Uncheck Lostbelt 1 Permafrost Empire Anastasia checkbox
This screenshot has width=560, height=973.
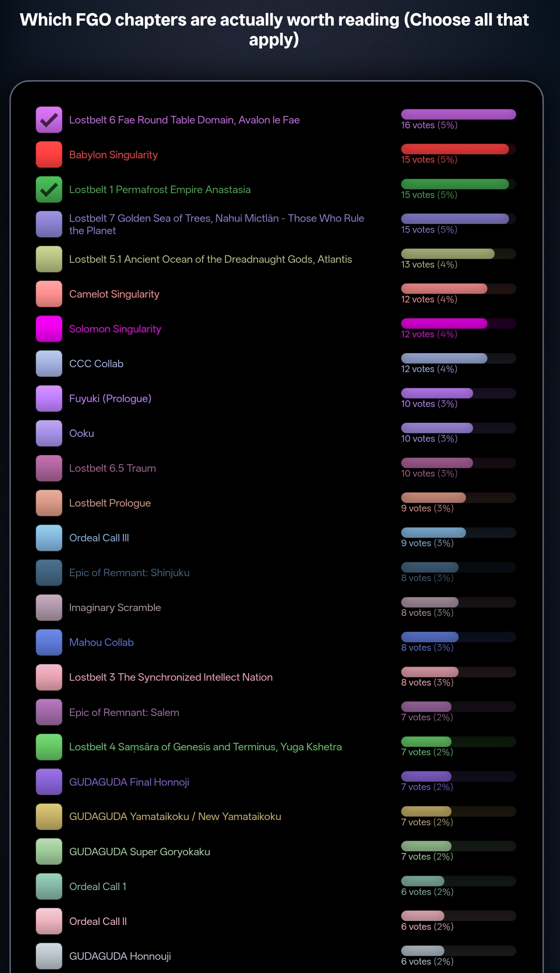point(49,189)
